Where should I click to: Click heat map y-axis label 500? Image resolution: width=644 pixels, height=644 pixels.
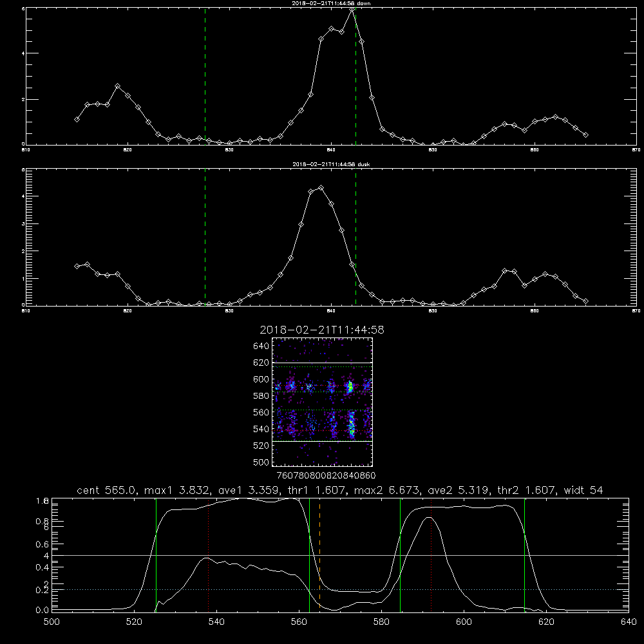261,462
